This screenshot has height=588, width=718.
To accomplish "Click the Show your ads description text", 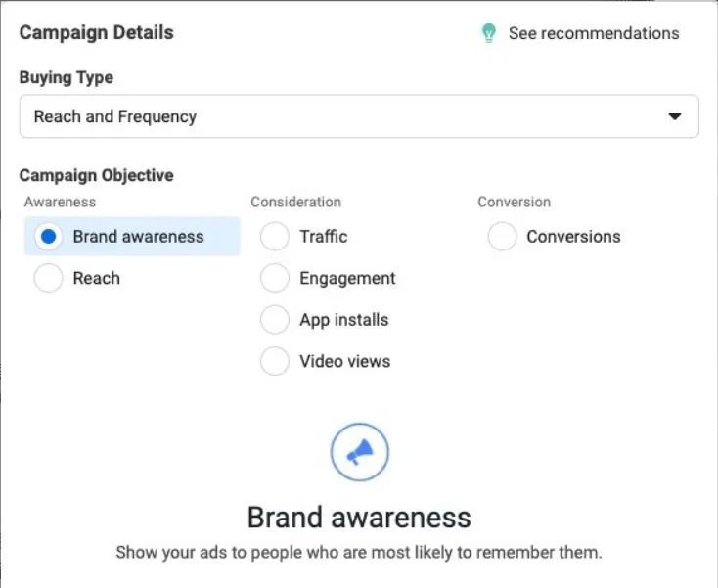I will tap(359, 552).
